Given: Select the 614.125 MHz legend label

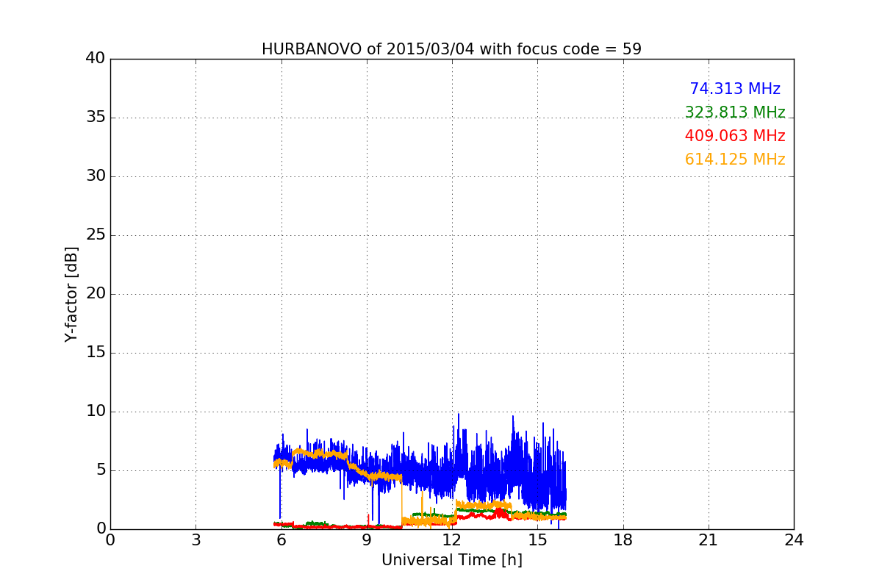Looking at the screenshot, I should (735, 159).
